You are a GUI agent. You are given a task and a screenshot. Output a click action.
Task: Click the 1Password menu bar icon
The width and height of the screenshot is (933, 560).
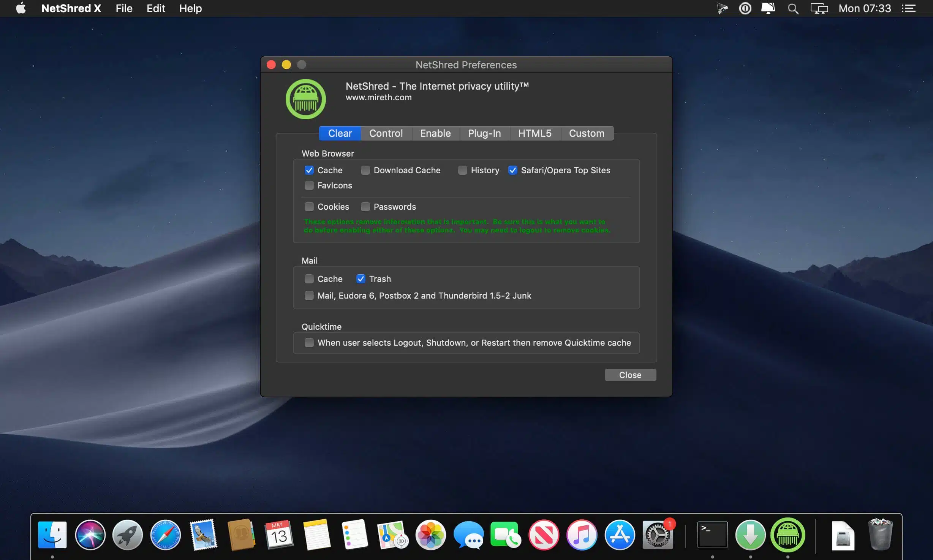click(x=745, y=8)
